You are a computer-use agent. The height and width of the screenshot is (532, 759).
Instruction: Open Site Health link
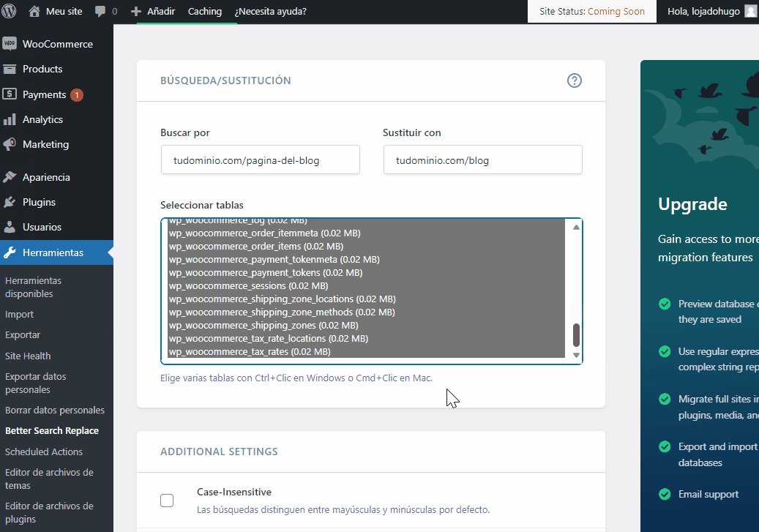[x=28, y=356]
